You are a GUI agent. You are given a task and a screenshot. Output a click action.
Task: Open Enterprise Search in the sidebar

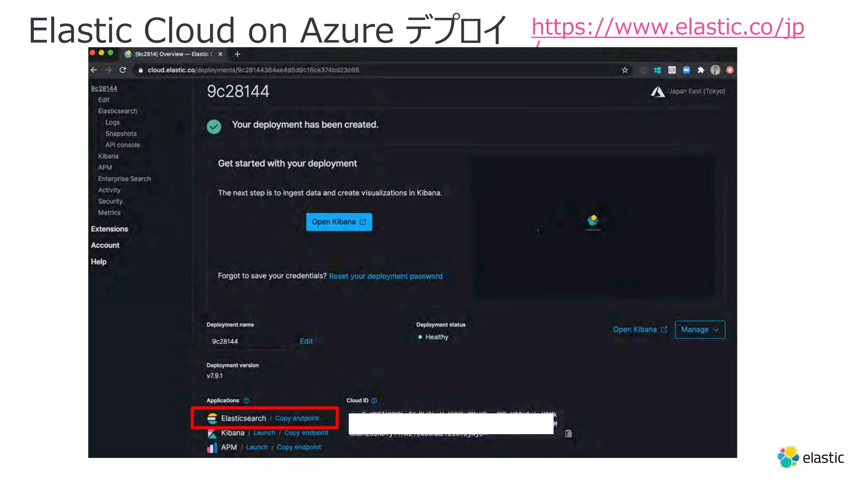125,179
